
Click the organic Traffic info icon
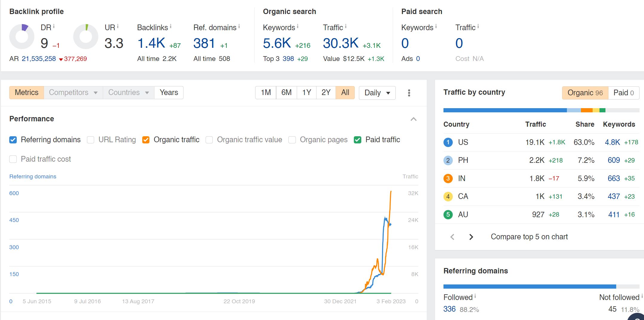tap(346, 27)
